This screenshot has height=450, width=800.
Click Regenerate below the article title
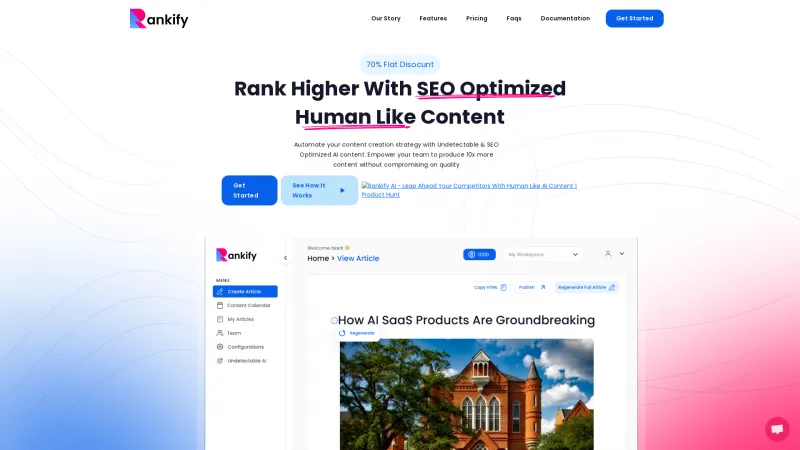click(357, 333)
